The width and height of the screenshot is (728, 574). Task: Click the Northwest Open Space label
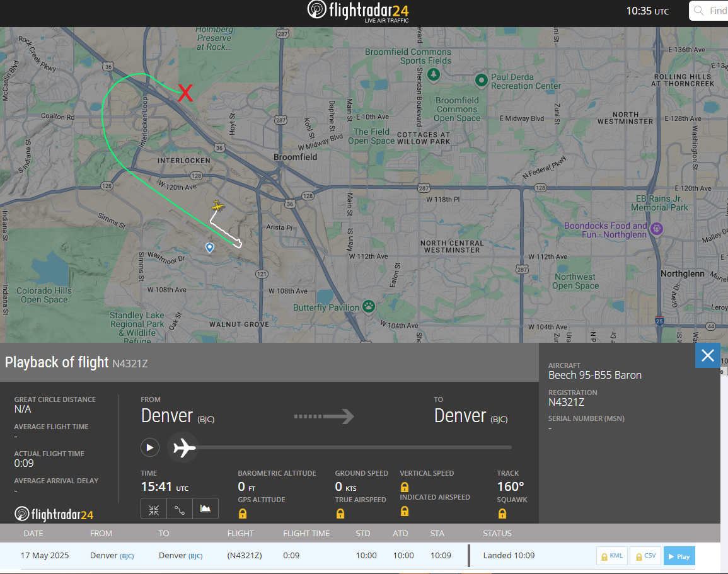(575, 281)
